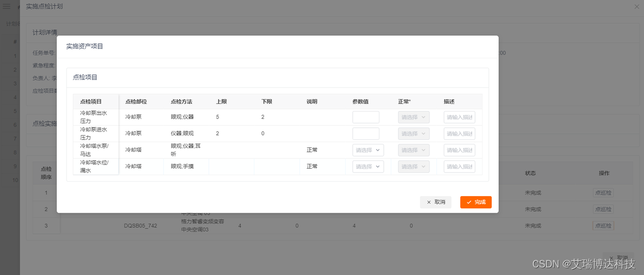
Task: Click 描述 field for 冷却塔水泵/马达 row
Action: tap(459, 150)
